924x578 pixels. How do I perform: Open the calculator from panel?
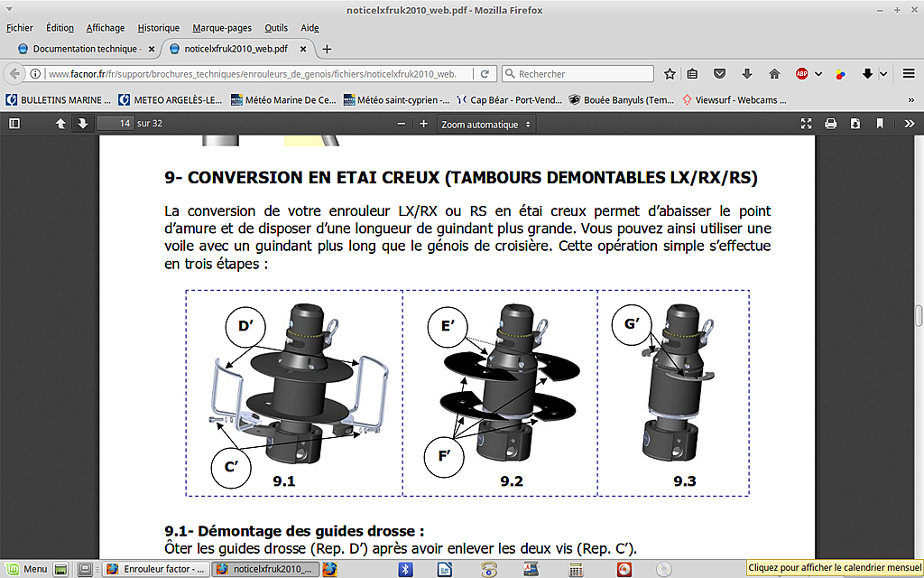tap(576, 569)
